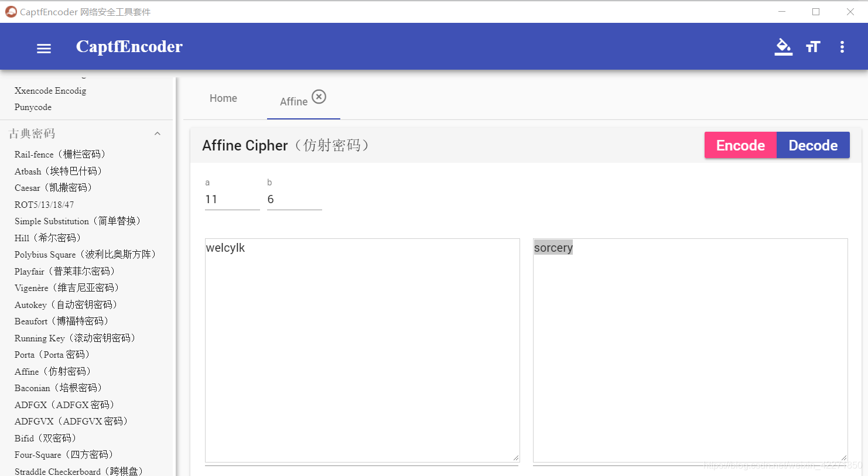
Task: Click the CaptfEncoder app logo icon
Action: 11,12
